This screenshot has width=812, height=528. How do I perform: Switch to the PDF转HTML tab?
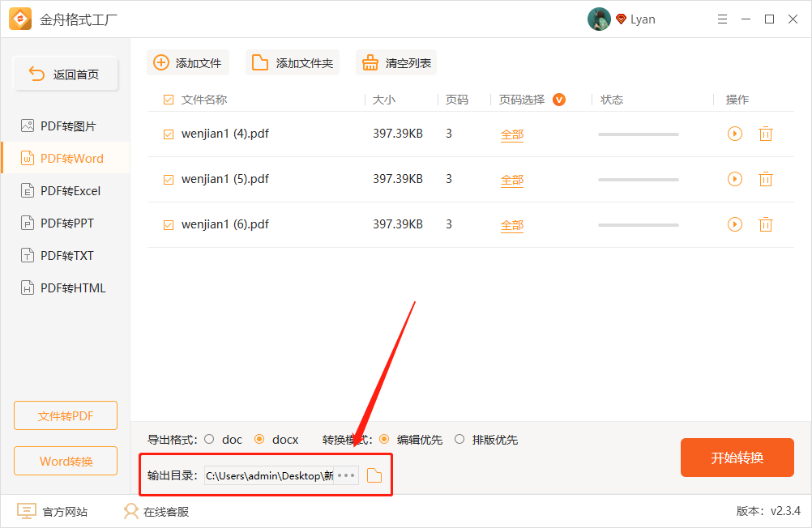point(66,287)
